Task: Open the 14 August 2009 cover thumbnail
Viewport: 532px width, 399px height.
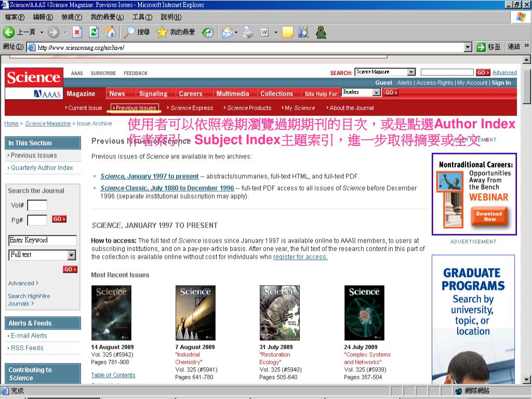Action: coord(111,313)
